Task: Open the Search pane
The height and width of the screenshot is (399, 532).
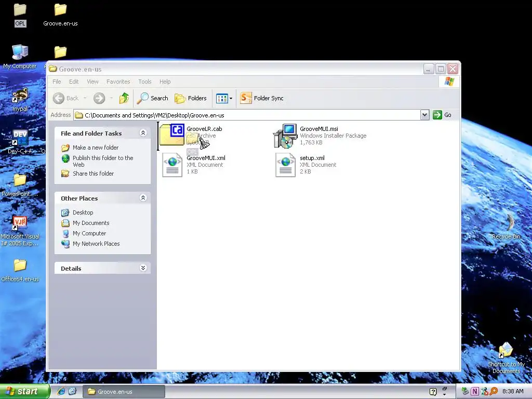Action: click(153, 98)
